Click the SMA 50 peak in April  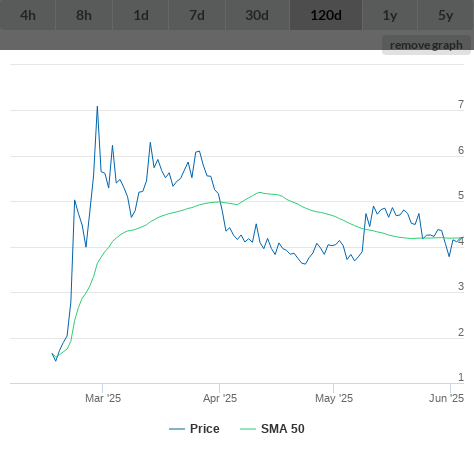tap(260, 192)
